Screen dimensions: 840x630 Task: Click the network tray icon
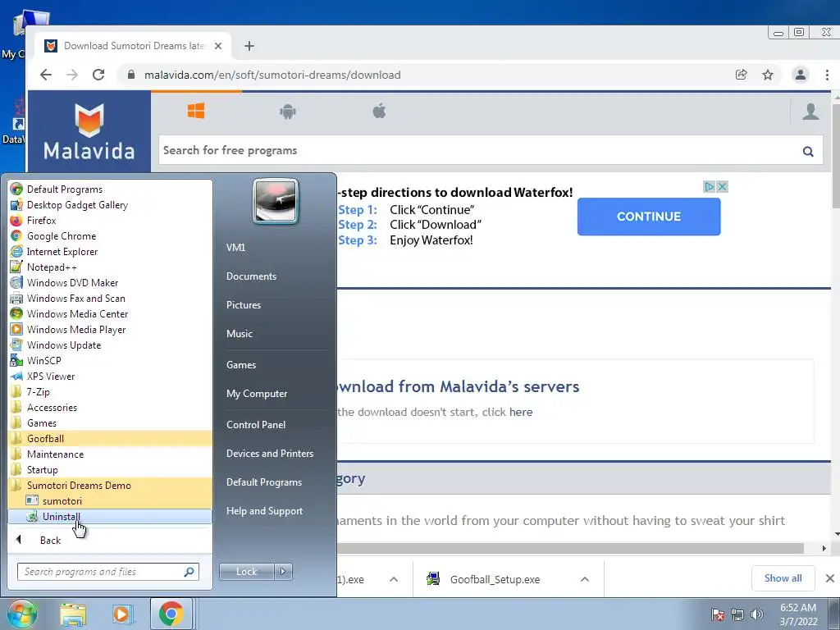pos(737,614)
